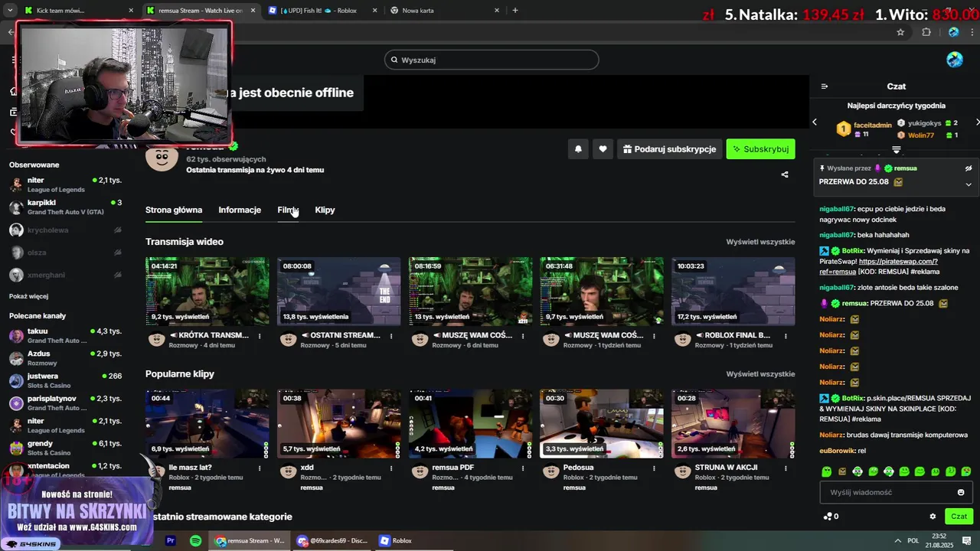This screenshot has height=551, width=980.
Task: Expand the top gifters leaderboard handle
Action: point(896,149)
